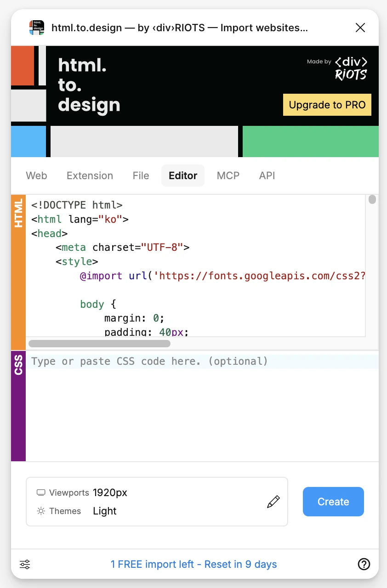Click into the CSS code input field

point(202,406)
